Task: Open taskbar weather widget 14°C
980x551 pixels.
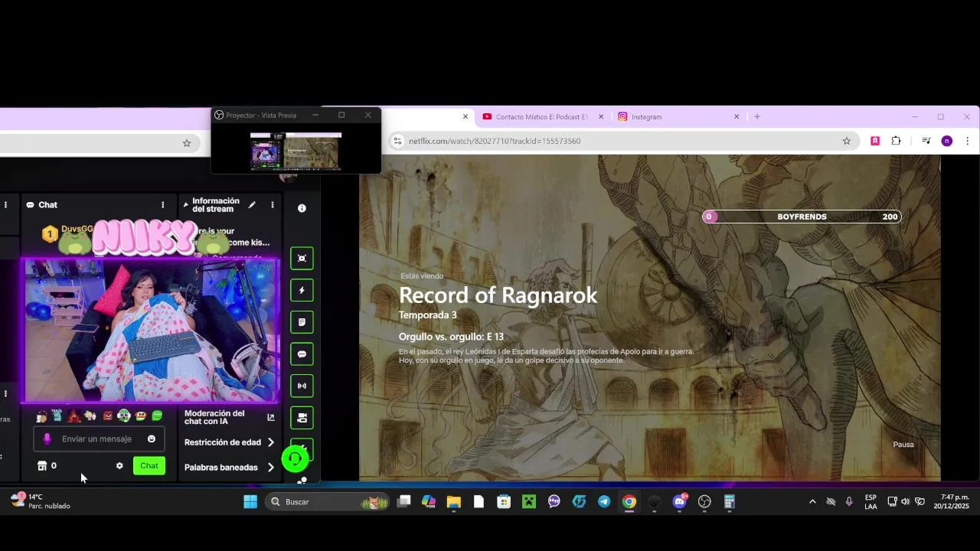Action: (40, 501)
